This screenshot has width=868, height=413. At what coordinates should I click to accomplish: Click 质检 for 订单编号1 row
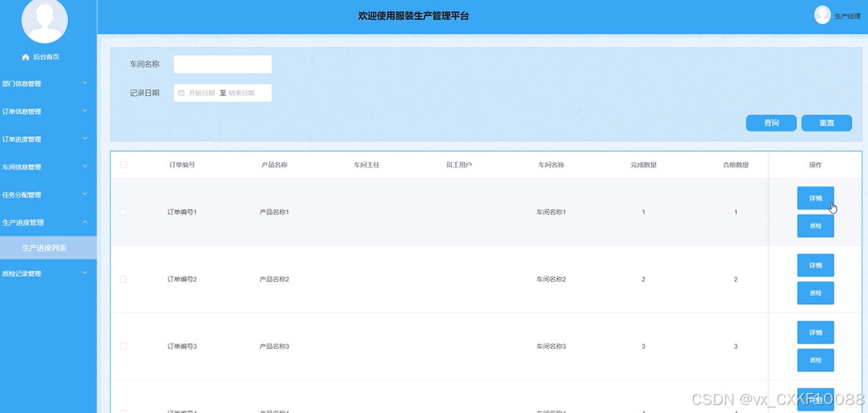[x=815, y=226]
